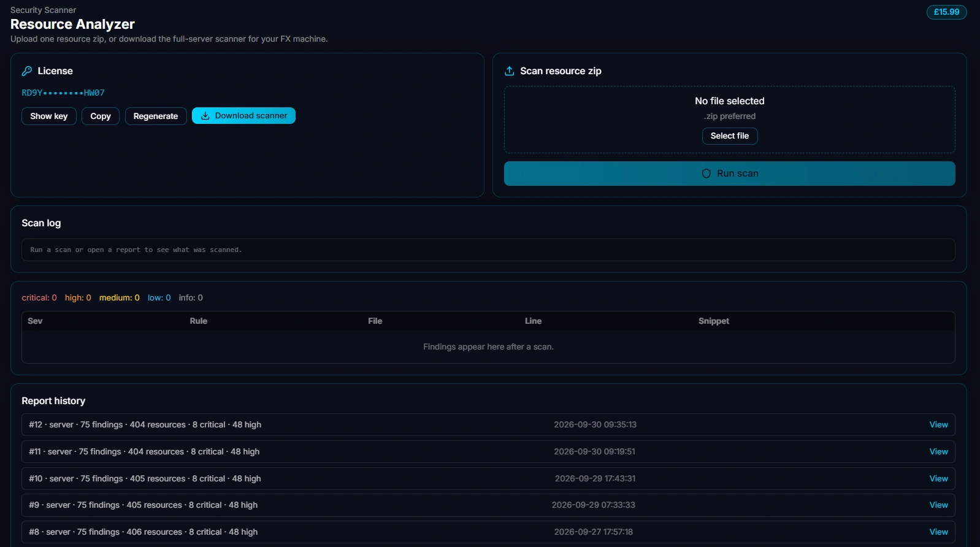Viewport: 980px width, 547px height.
Task: Reveal the license with Show key
Action: click(49, 116)
